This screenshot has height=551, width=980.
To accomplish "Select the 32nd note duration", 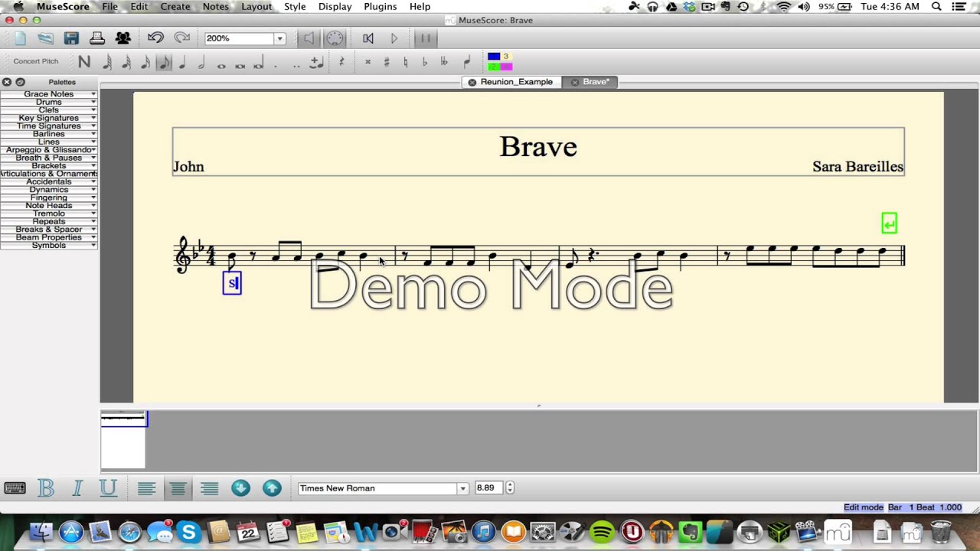I will [126, 63].
